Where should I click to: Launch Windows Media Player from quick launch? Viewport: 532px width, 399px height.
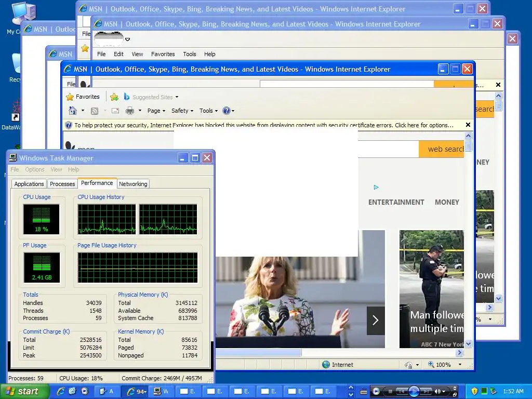pos(85,392)
